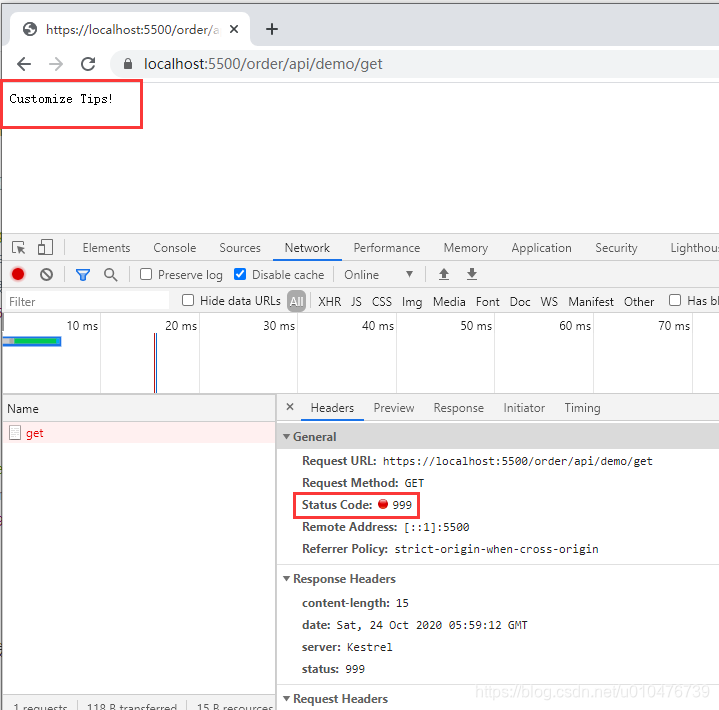719x710 pixels.
Task: Select the request bar in timeline overview
Action: 32,341
